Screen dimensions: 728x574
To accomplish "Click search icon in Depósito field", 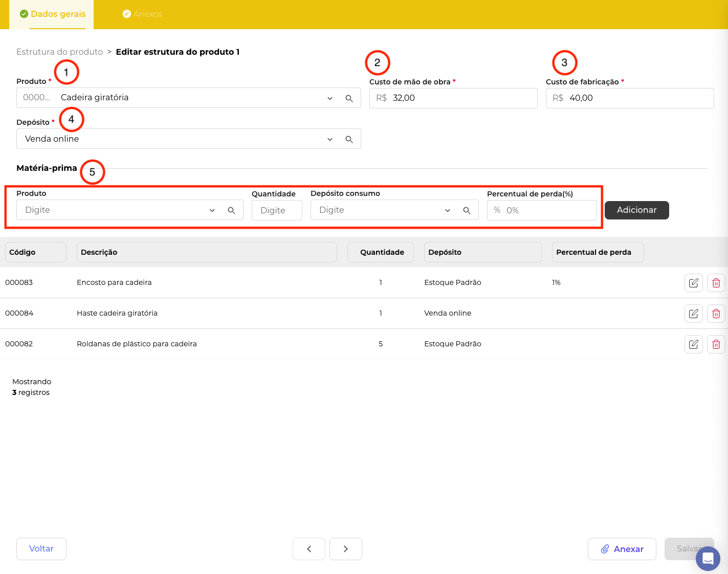I will pos(349,139).
